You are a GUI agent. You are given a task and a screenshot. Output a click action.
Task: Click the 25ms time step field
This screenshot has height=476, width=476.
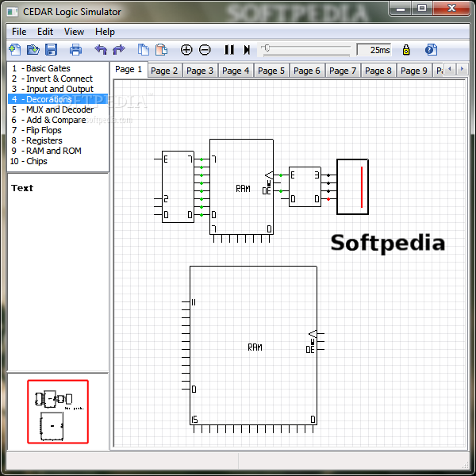374,50
